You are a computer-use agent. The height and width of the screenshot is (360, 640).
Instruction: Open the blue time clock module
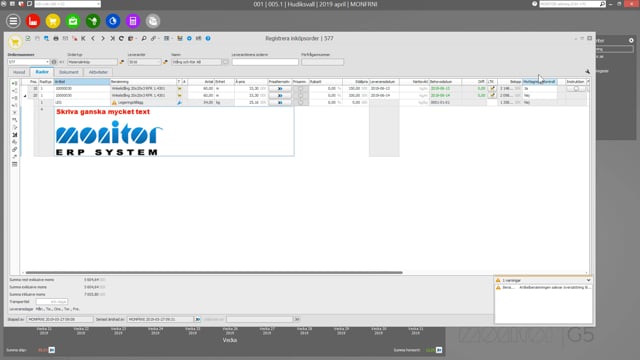click(113, 21)
